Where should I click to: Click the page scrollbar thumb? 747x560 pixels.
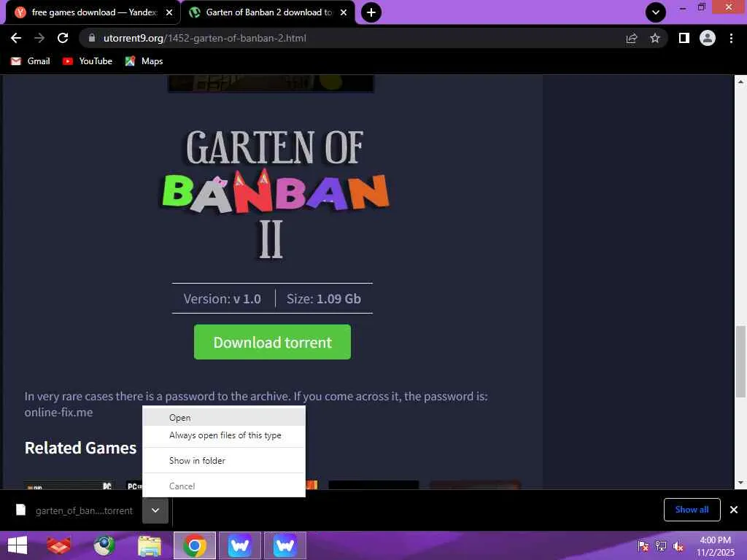(740, 361)
